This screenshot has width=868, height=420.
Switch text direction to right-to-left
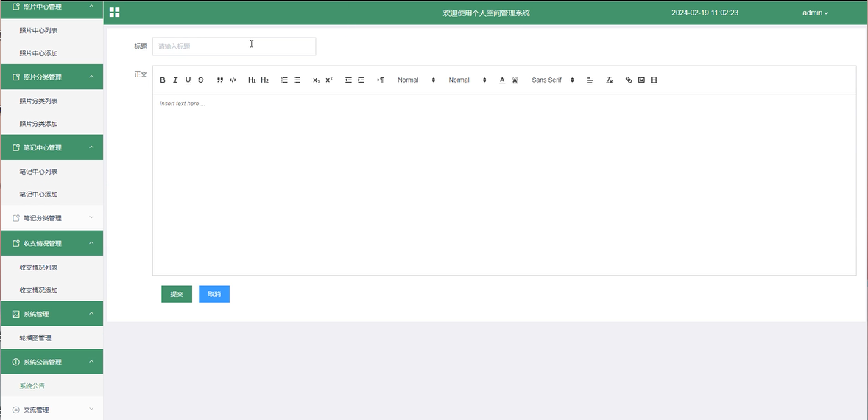coord(381,80)
